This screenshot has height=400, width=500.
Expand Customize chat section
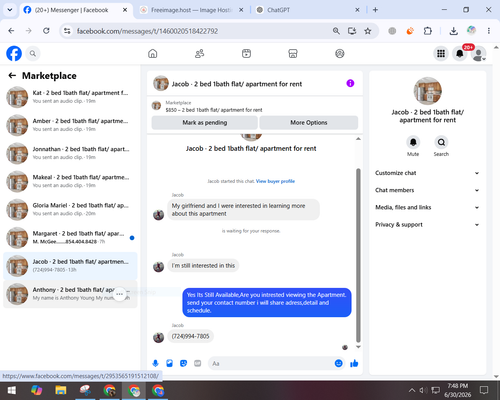pos(427,173)
